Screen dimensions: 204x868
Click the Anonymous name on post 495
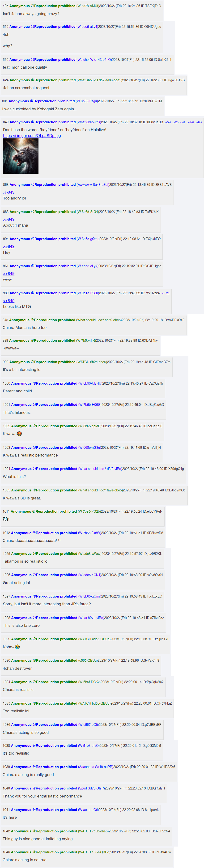(20, 6)
